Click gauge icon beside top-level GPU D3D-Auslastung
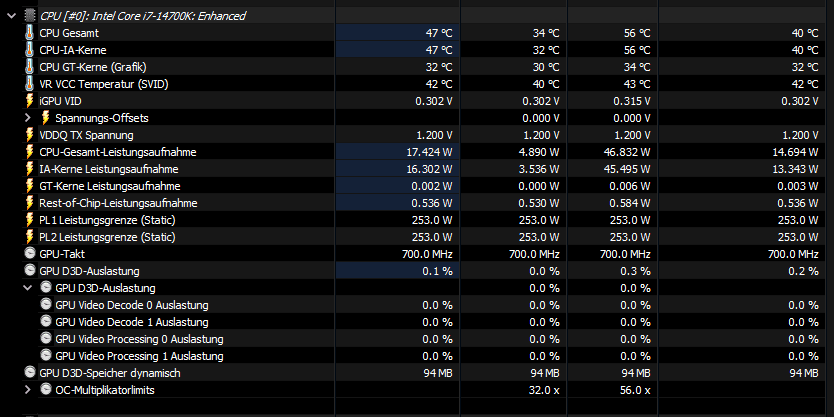This screenshot has height=417, width=834. pyautogui.click(x=30, y=271)
